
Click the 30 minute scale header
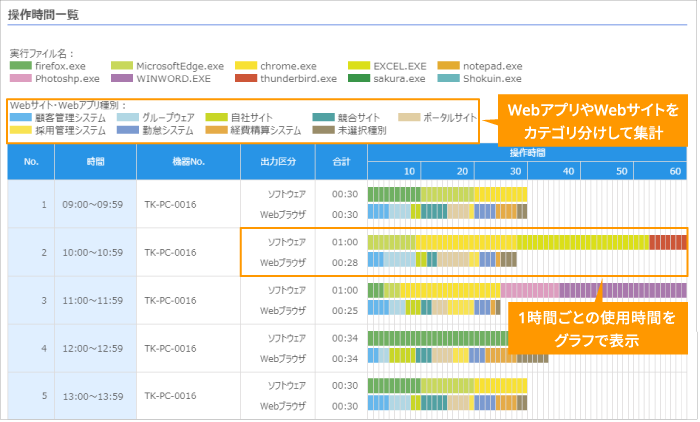click(501, 171)
